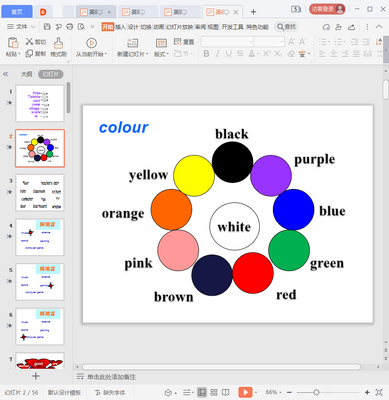Start slideshow from current slide icon
Screen dimensions: 389x400
(x=91, y=43)
